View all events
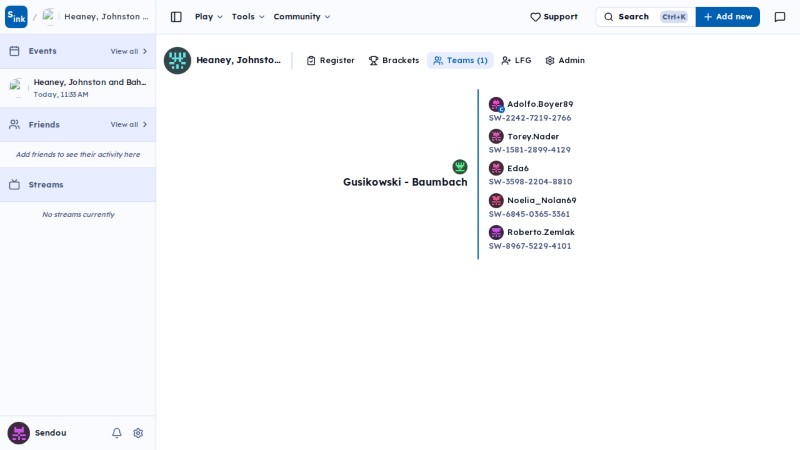The width and height of the screenshot is (800, 450). click(x=129, y=52)
